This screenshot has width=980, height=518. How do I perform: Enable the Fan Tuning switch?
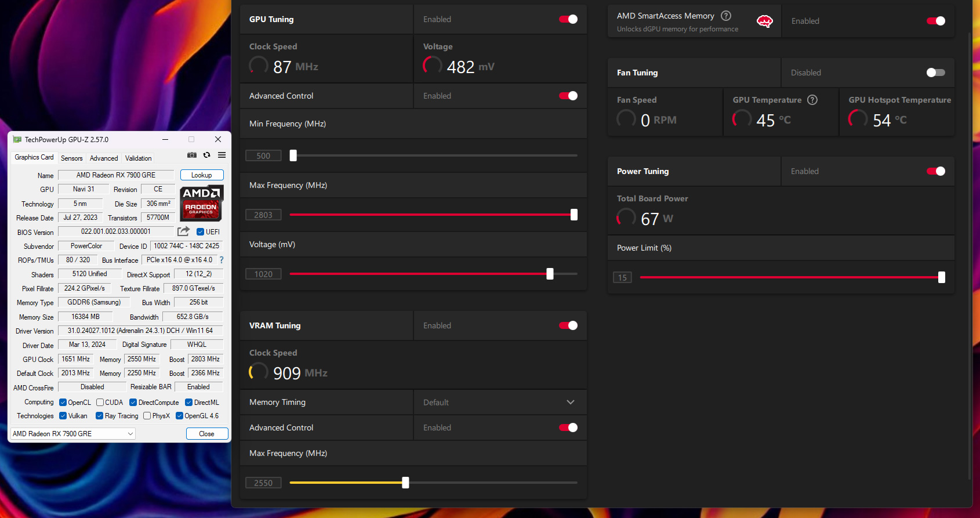tap(936, 73)
